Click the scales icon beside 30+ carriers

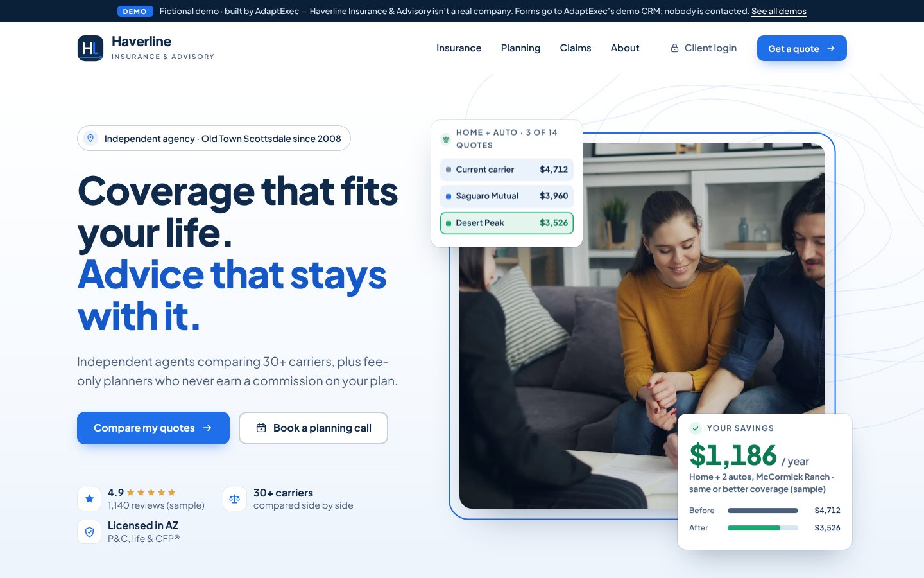[235, 499]
